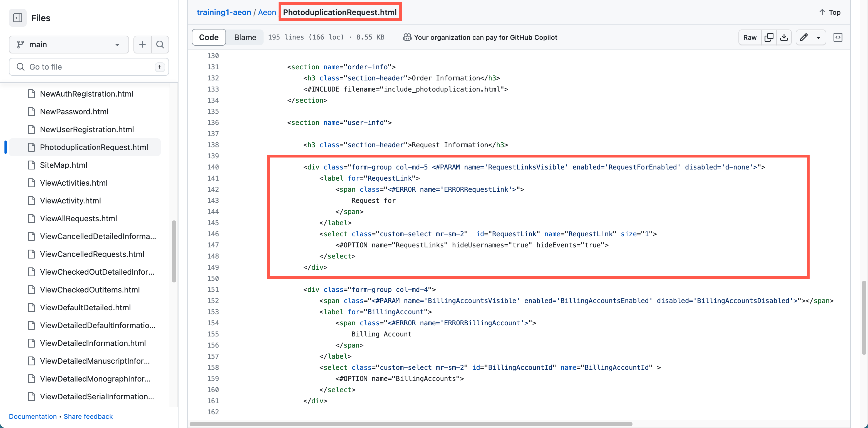The height and width of the screenshot is (428, 868).
Task: Open the main branch selector dropdown
Action: [69, 44]
